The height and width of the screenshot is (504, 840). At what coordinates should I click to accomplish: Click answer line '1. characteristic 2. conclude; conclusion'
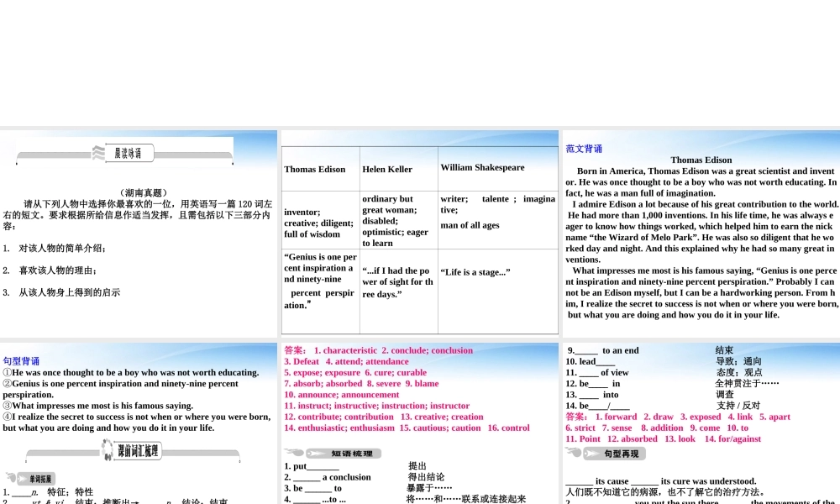click(x=378, y=350)
